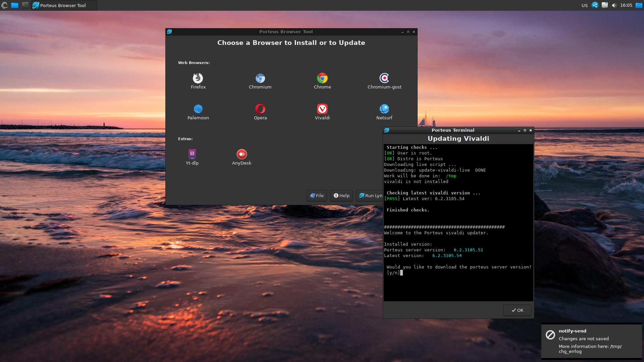Select the Chromium-gost browser icon
Screen dimensions: 644x362
pos(384,78)
